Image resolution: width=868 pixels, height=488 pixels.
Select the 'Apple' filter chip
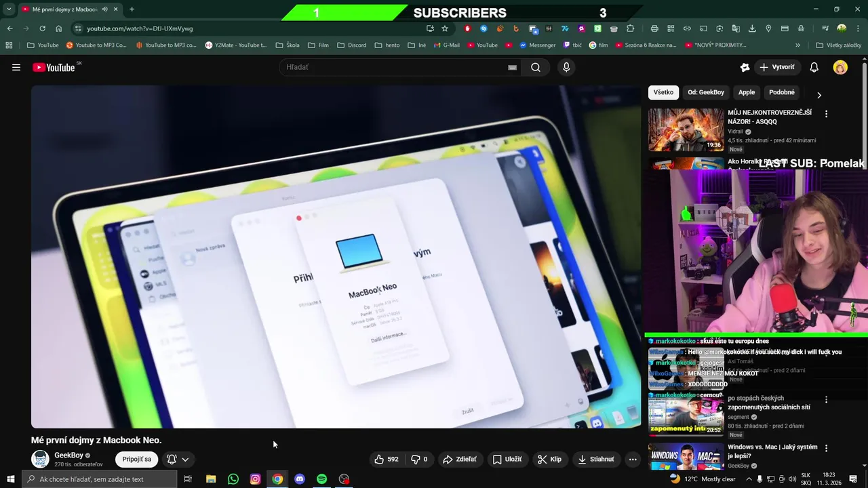coord(747,92)
